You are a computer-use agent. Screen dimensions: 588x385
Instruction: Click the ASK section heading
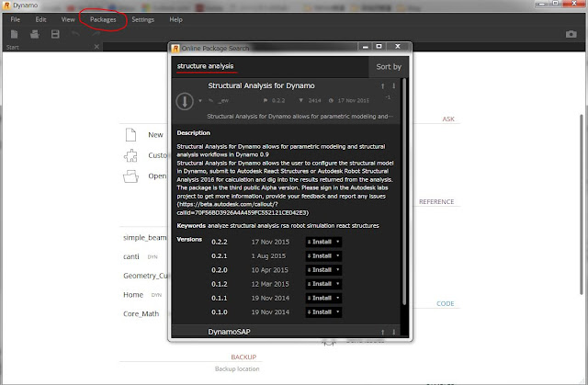448,119
